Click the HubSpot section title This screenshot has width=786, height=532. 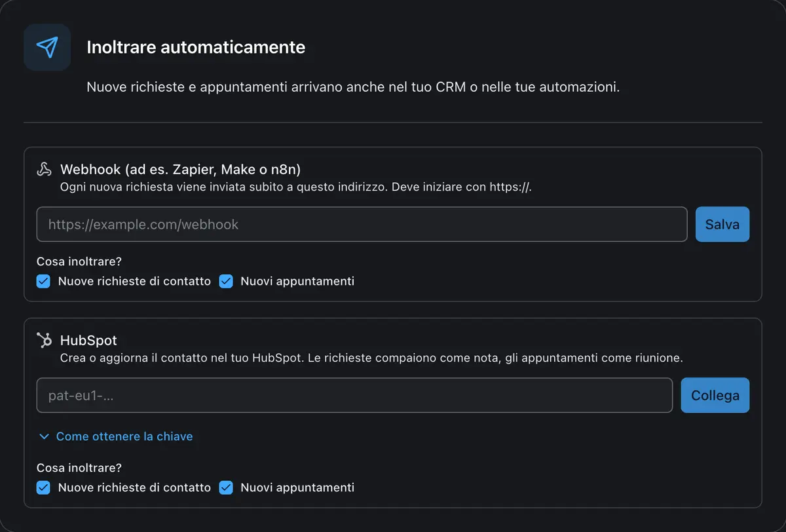[x=88, y=341]
